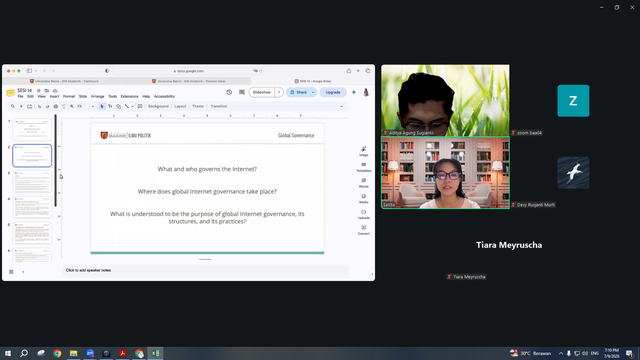
Task: Click the Background toolbar button
Action: (158, 106)
